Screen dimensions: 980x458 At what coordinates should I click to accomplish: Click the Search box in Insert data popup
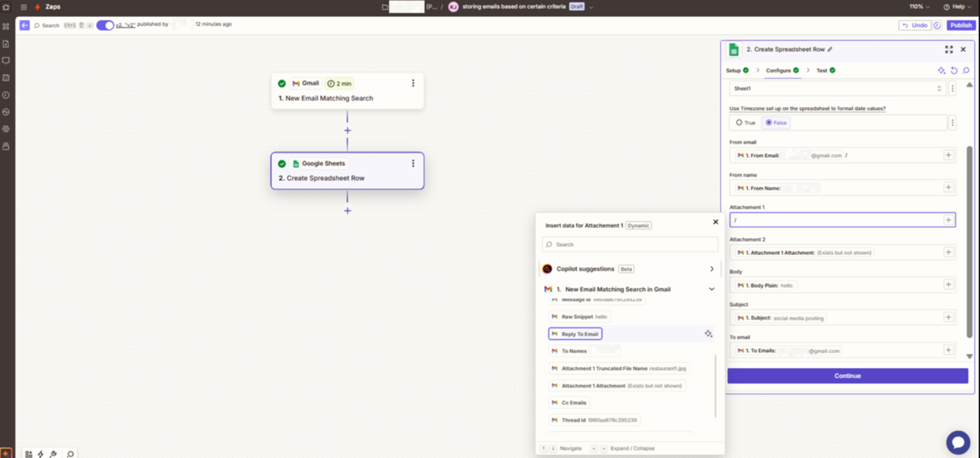point(630,245)
